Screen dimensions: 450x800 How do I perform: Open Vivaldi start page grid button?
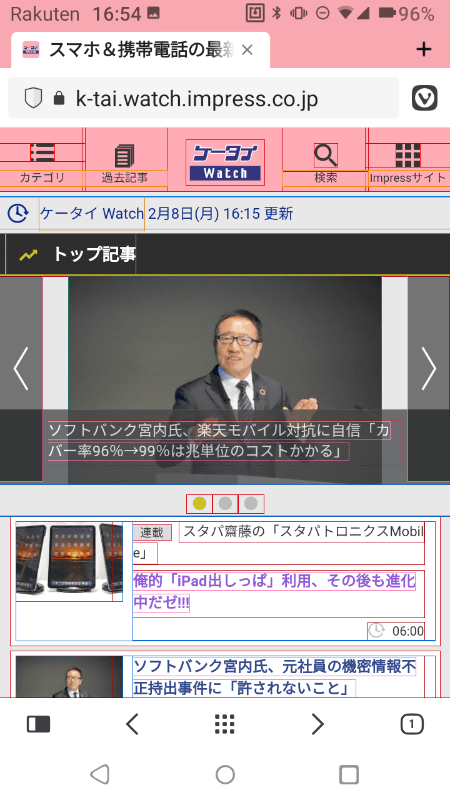click(225, 724)
